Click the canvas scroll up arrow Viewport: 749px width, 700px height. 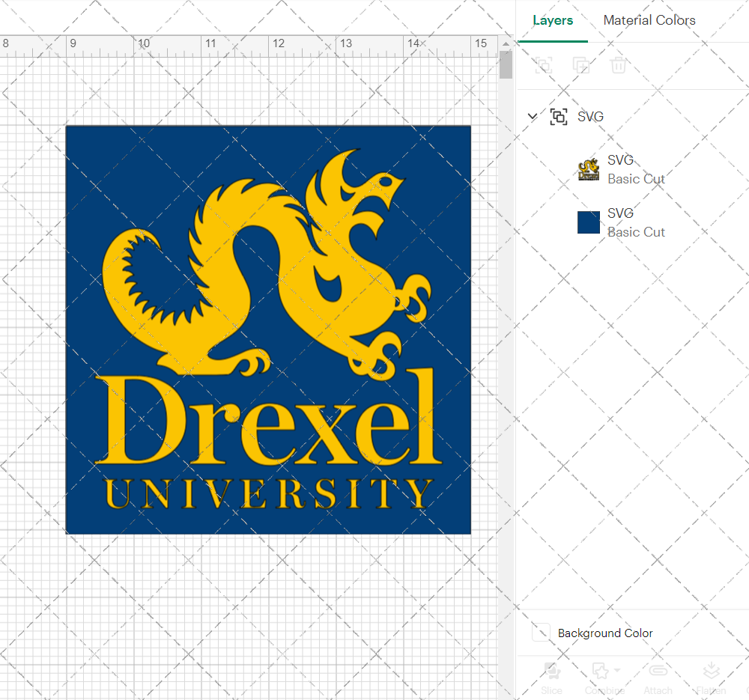point(506,44)
